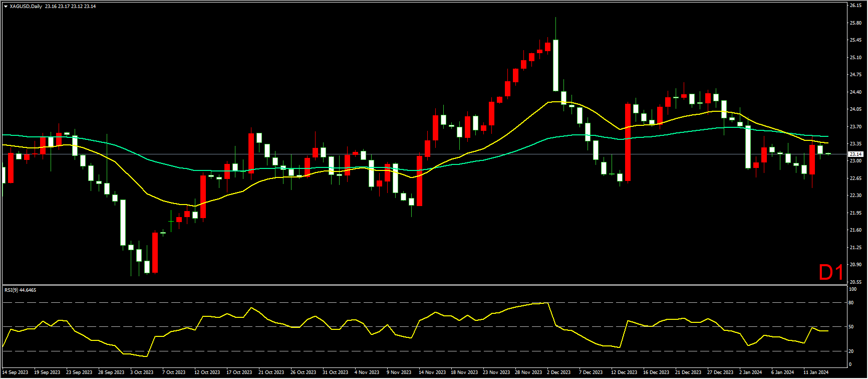Click the 20.55 price axis label
Screen dimensions: 868x379
(855, 282)
